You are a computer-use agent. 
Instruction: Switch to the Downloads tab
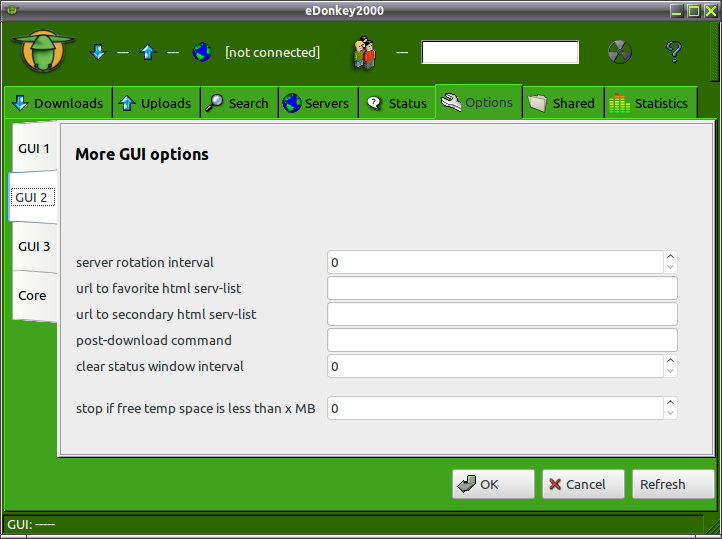pos(58,103)
